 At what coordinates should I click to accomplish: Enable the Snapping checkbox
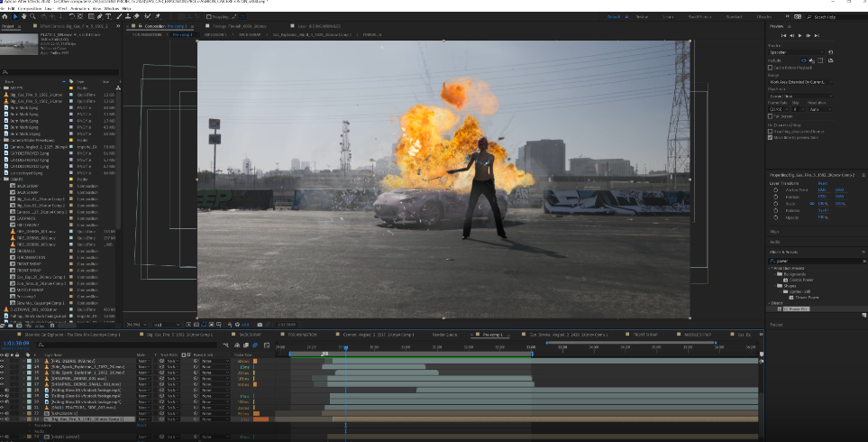209,16
